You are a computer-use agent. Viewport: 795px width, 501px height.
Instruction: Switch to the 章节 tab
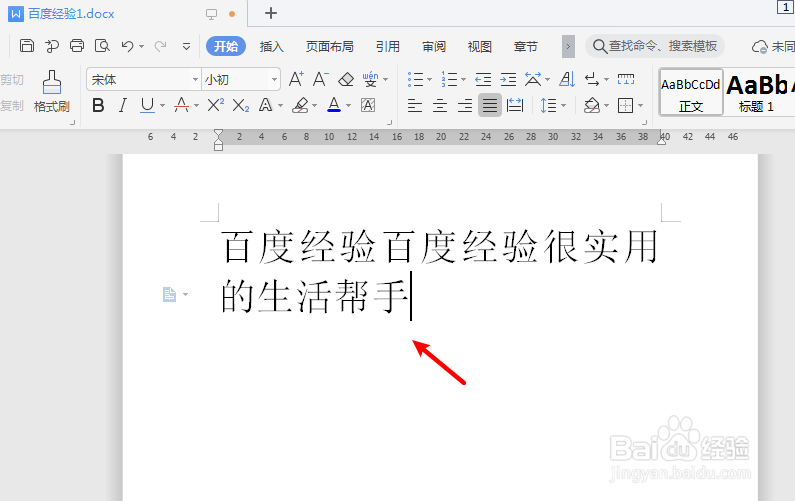(525, 47)
